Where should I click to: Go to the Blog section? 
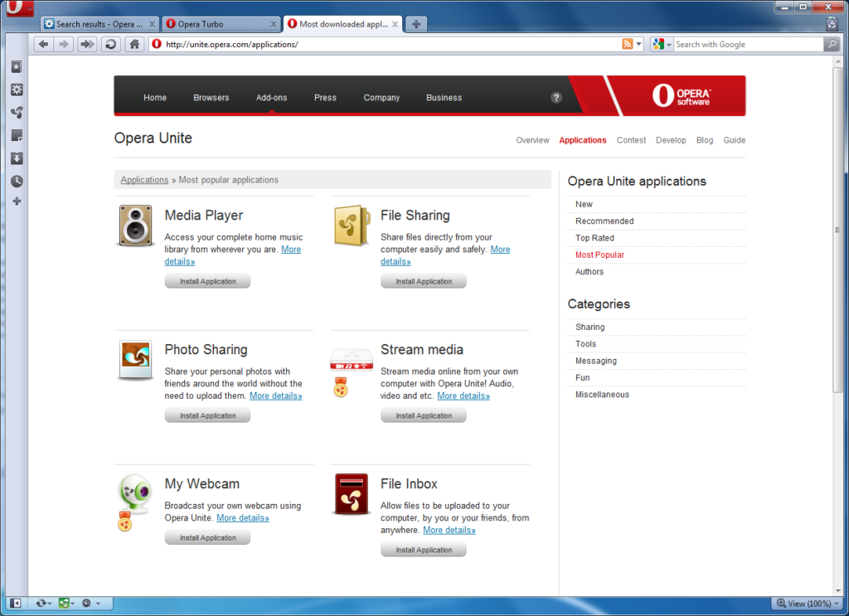(x=705, y=140)
